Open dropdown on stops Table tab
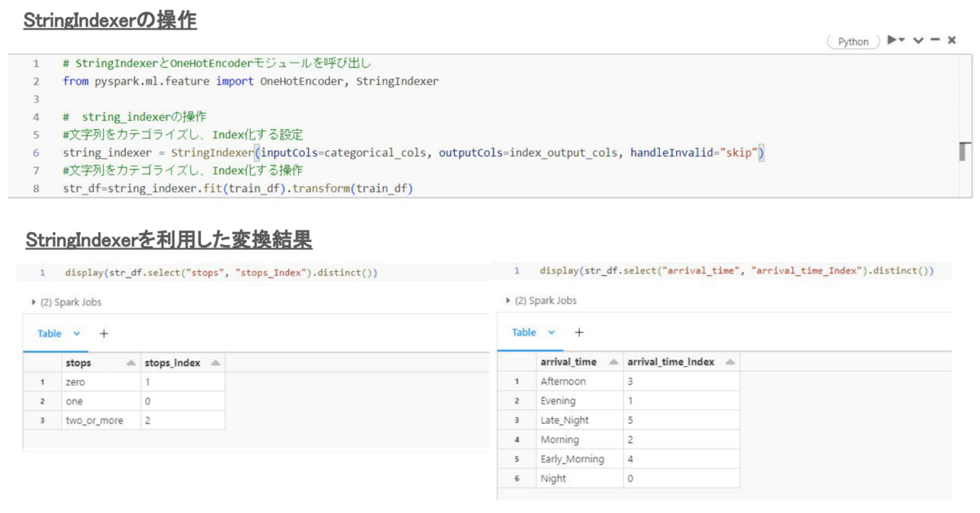Screen dimensions: 980x513 click(x=78, y=333)
